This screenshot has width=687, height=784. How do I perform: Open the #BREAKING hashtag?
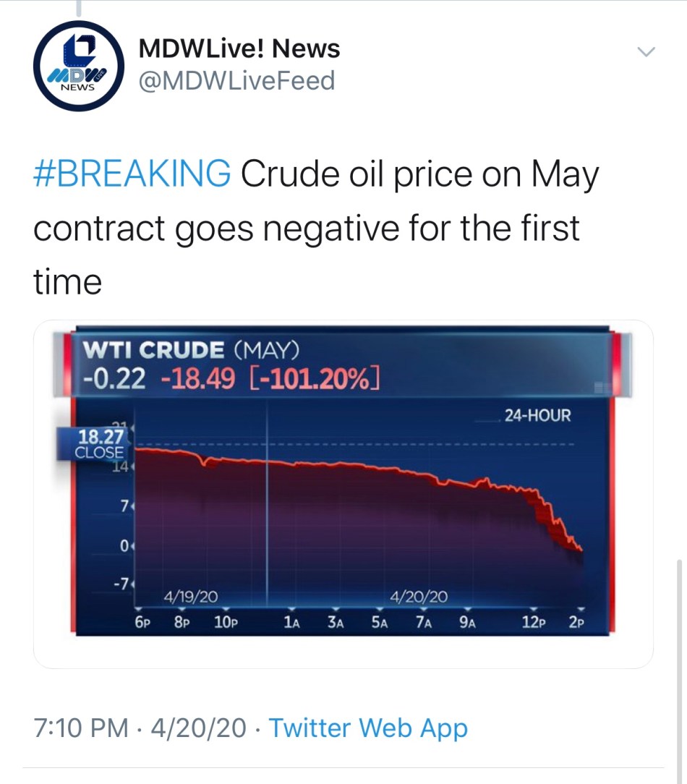132,175
